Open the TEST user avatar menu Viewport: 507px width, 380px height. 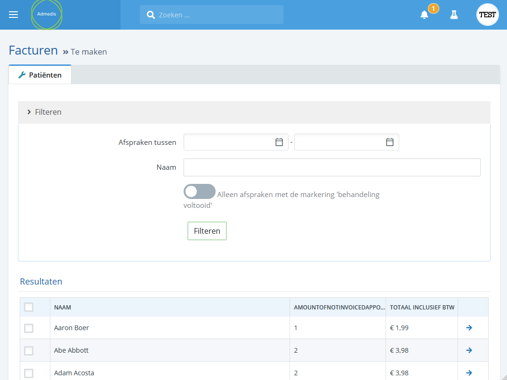coord(487,15)
